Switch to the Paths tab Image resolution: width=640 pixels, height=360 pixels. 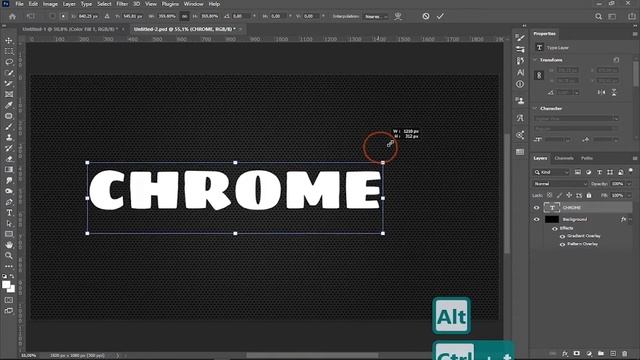pos(587,158)
